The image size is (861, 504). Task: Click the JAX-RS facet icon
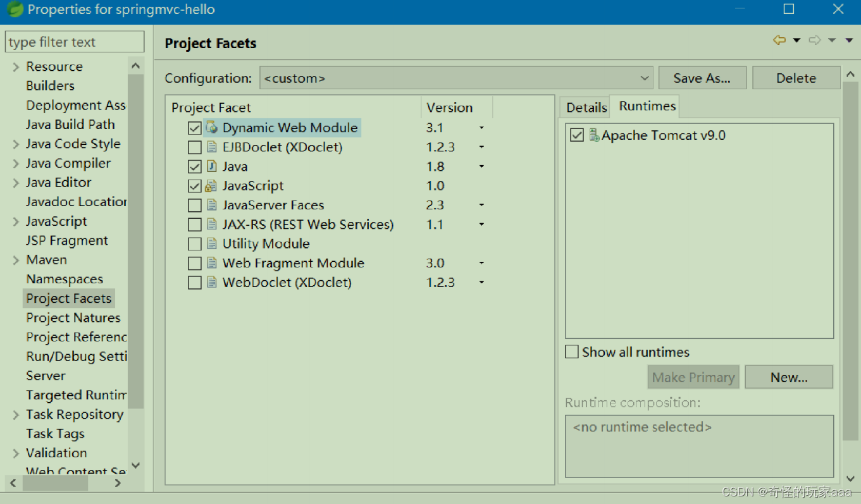pyautogui.click(x=213, y=224)
